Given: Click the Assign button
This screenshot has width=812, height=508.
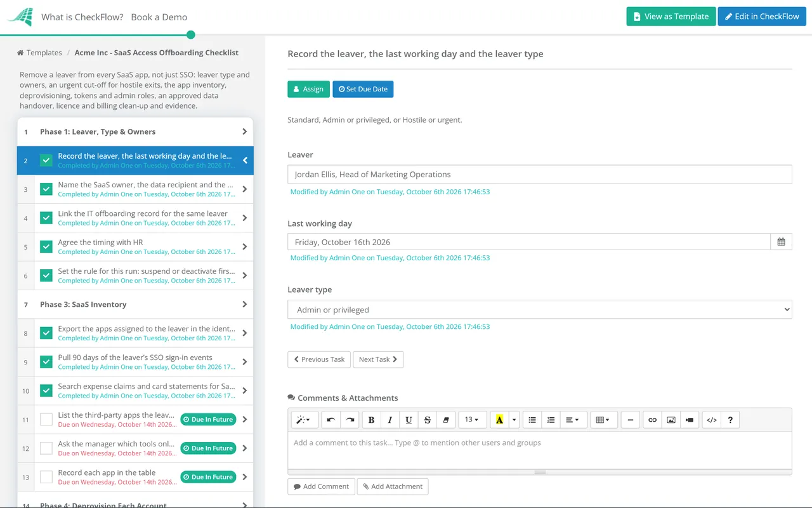Looking at the screenshot, I should (x=308, y=89).
